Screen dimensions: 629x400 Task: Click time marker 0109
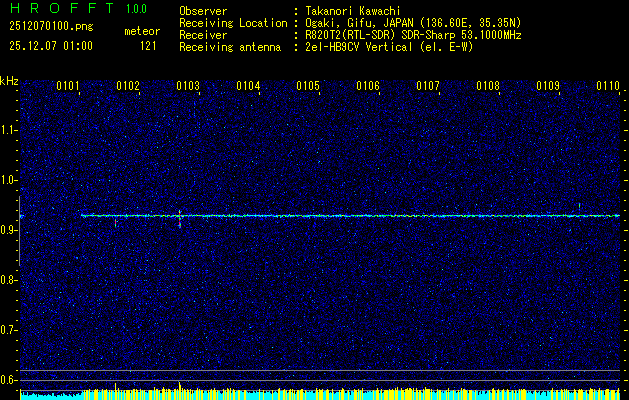tap(548, 85)
